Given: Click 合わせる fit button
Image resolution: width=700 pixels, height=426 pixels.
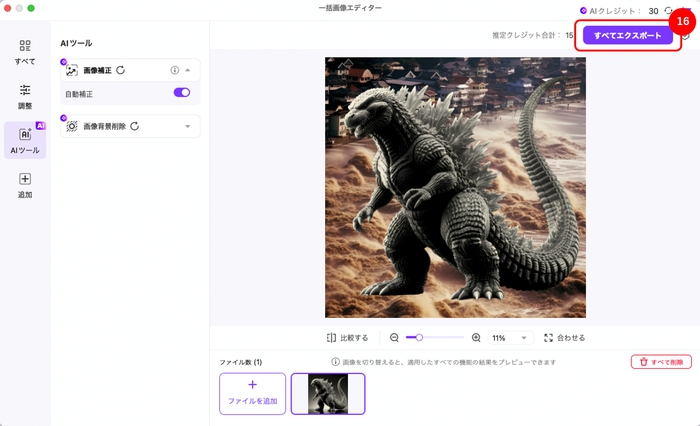Looking at the screenshot, I should tap(564, 338).
